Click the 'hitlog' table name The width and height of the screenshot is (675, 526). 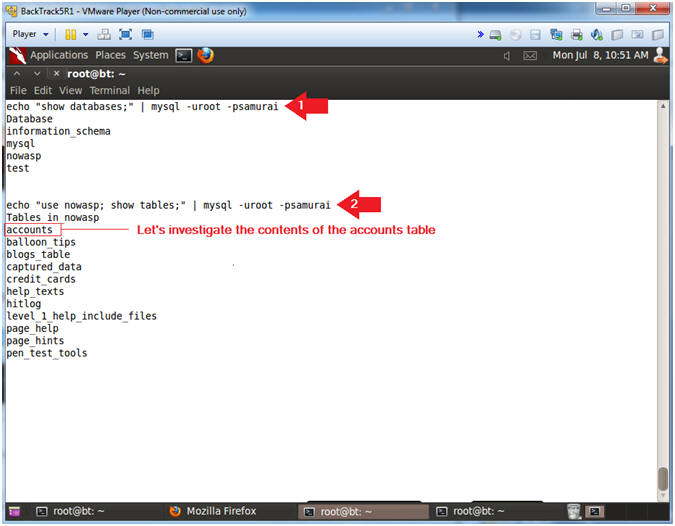(x=24, y=304)
